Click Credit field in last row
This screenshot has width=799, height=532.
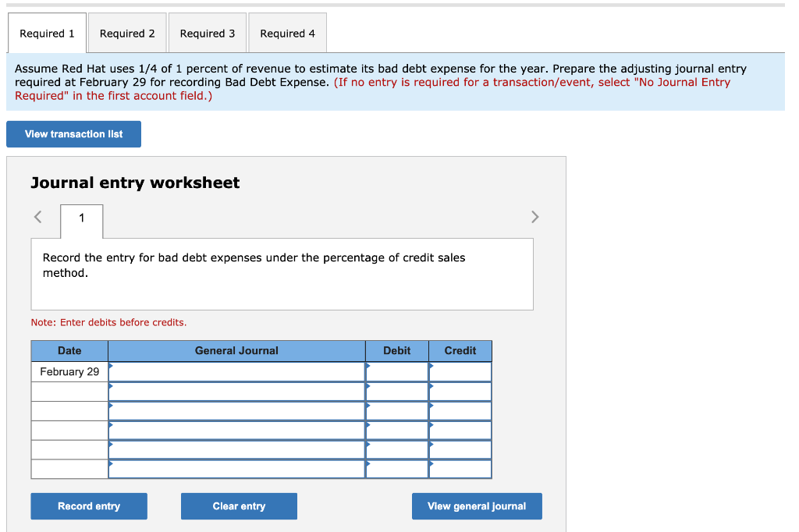(x=460, y=469)
